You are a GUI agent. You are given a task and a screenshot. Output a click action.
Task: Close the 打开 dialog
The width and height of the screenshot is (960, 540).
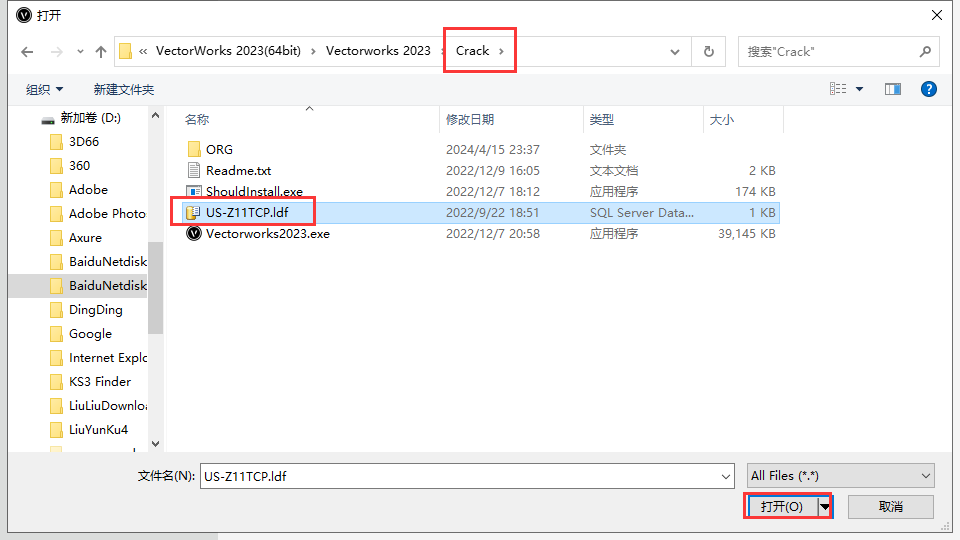tap(937, 15)
